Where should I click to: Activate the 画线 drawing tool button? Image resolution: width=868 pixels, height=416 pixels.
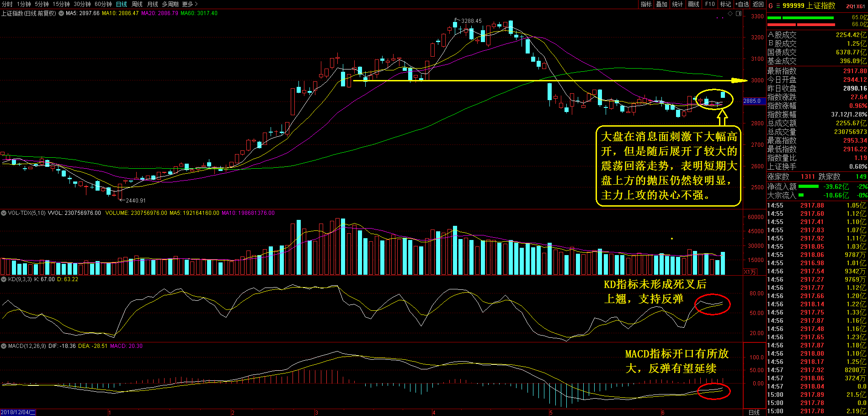[x=693, y=4]
